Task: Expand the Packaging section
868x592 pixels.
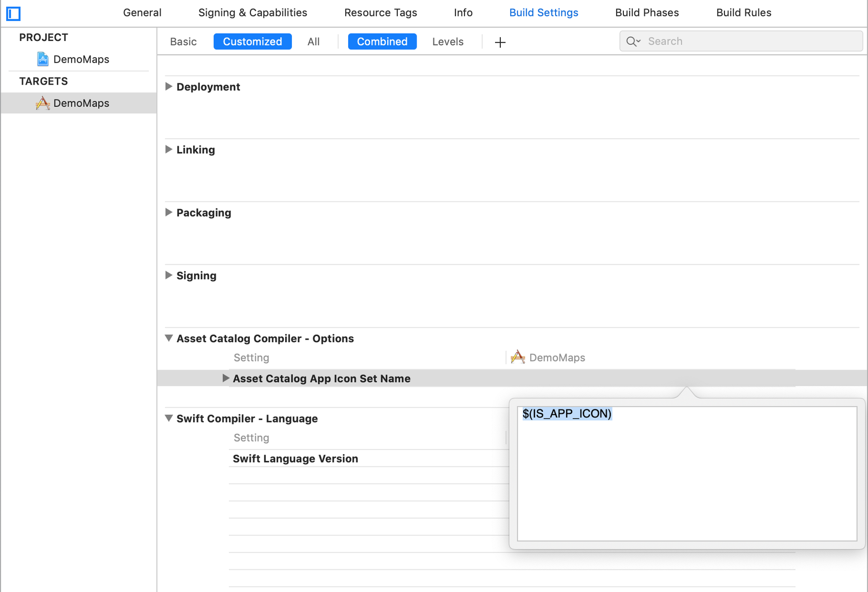Action: point(169,212)
